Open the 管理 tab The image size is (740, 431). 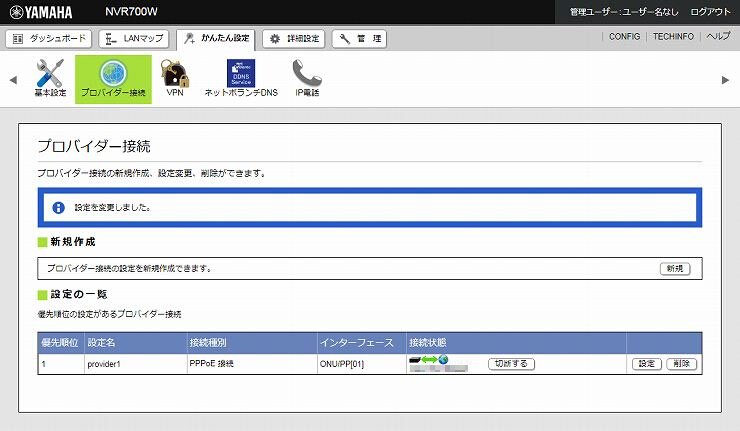click(x=359, y=39)
